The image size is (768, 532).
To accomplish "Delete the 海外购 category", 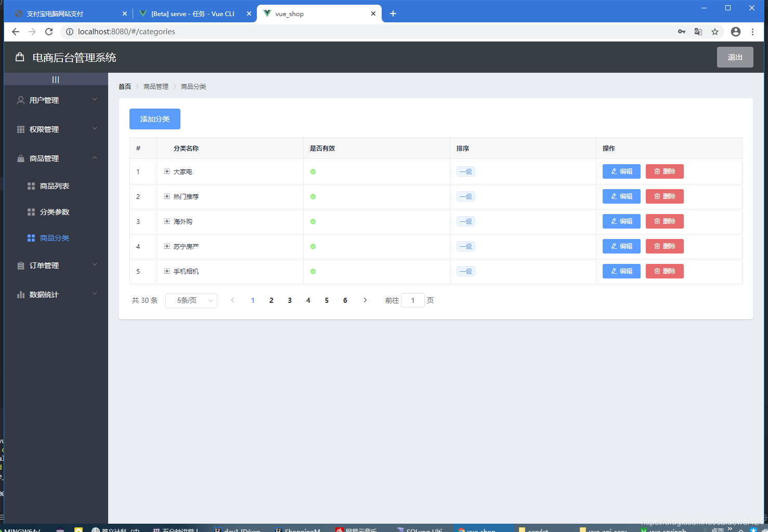I will [x=665, y=221].
